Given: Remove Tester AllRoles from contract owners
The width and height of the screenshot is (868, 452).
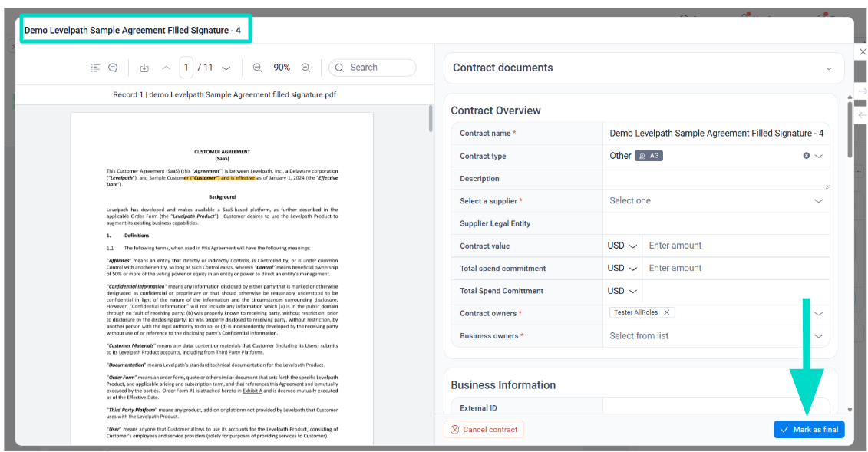Looking at the screenshot, I should tap(667, 312).
